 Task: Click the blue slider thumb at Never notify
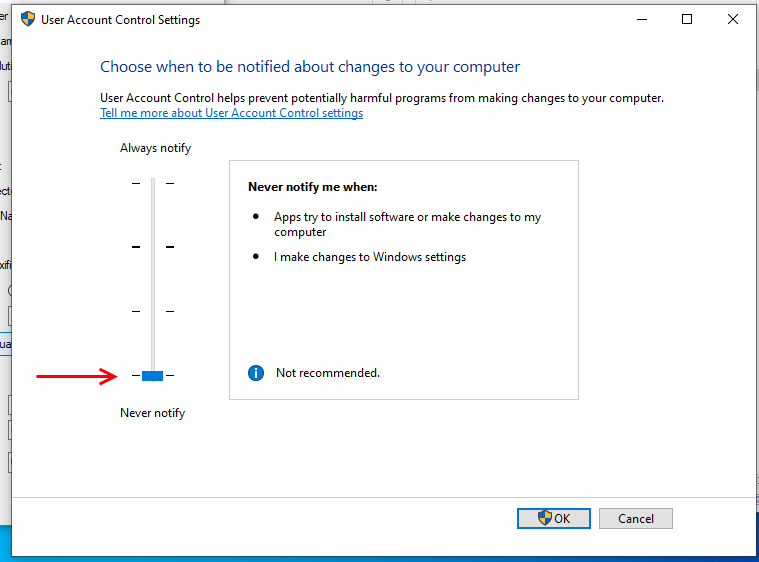point(152,376)
